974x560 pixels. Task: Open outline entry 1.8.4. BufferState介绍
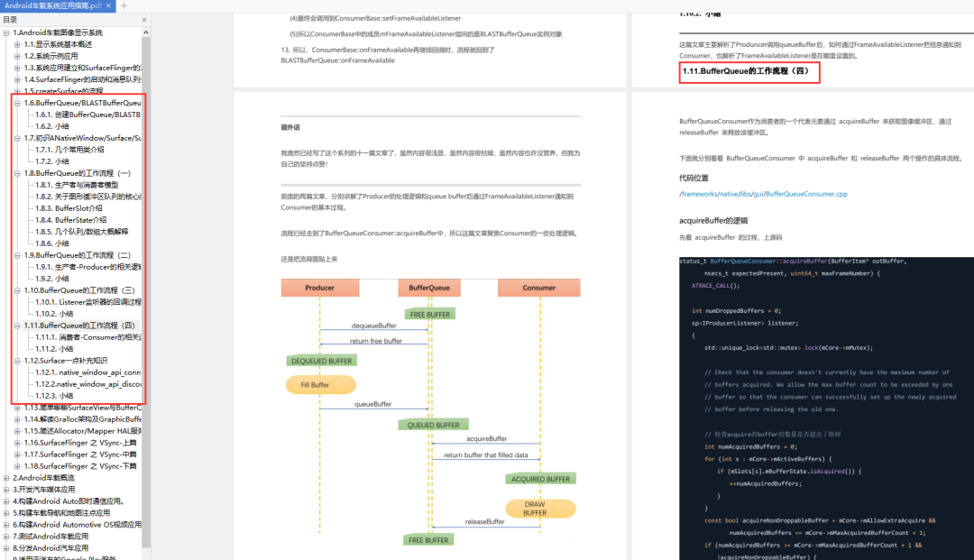click(x=71, y=220)
